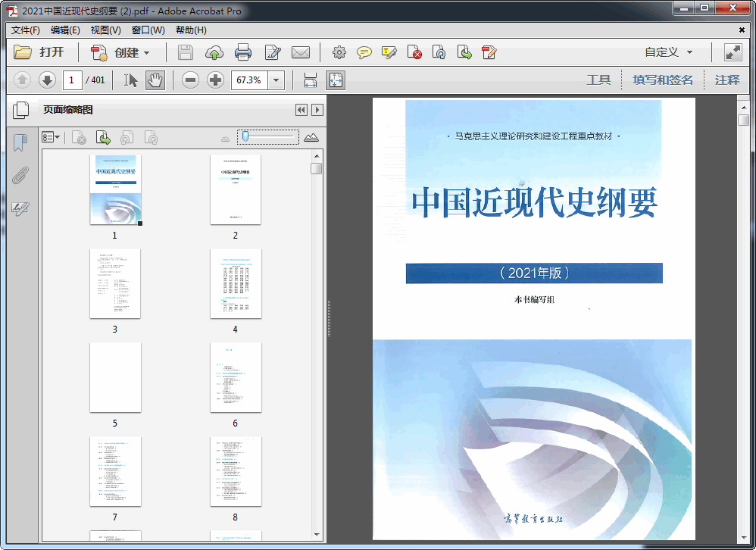This screenshot has width=756, height=550.
Task: Click the small thumbnails mountain icon
Action: click(x=225, y=139)
